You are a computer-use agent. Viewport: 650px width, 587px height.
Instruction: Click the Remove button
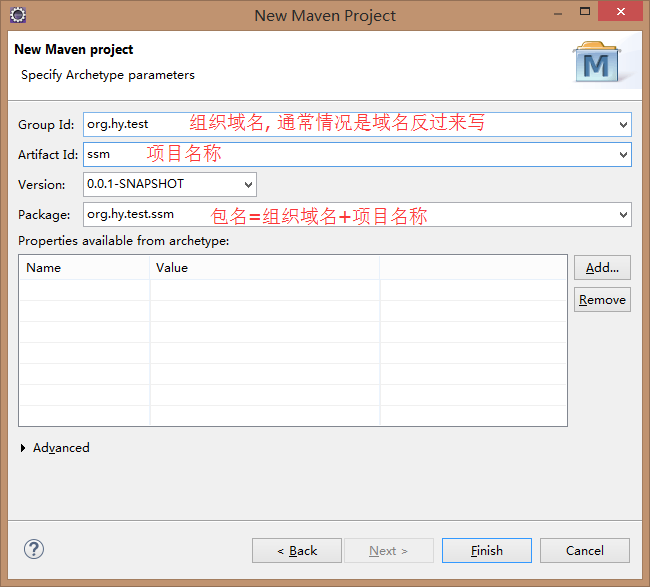(602, 300)
